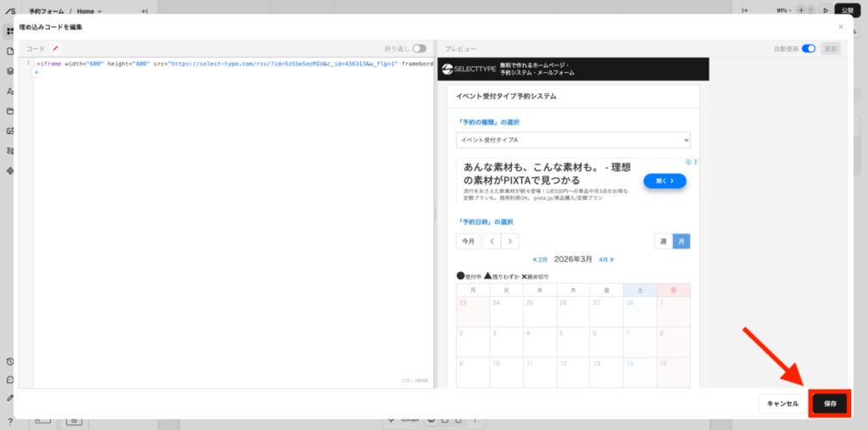Open the イベント受付タイプA reservation type dropdown
868x430 pixels.
pos(573,140)
